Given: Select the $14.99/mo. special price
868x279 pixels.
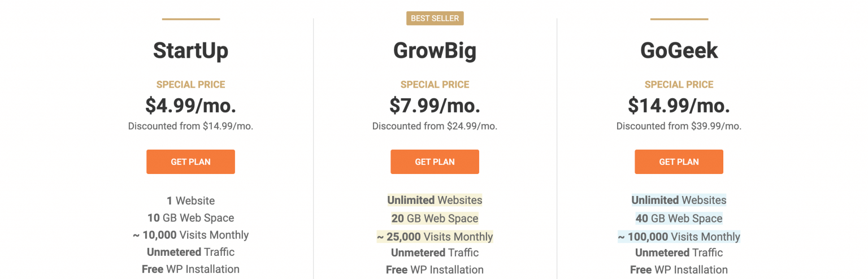Looking at the screenshot, I should tap(679, 106).
